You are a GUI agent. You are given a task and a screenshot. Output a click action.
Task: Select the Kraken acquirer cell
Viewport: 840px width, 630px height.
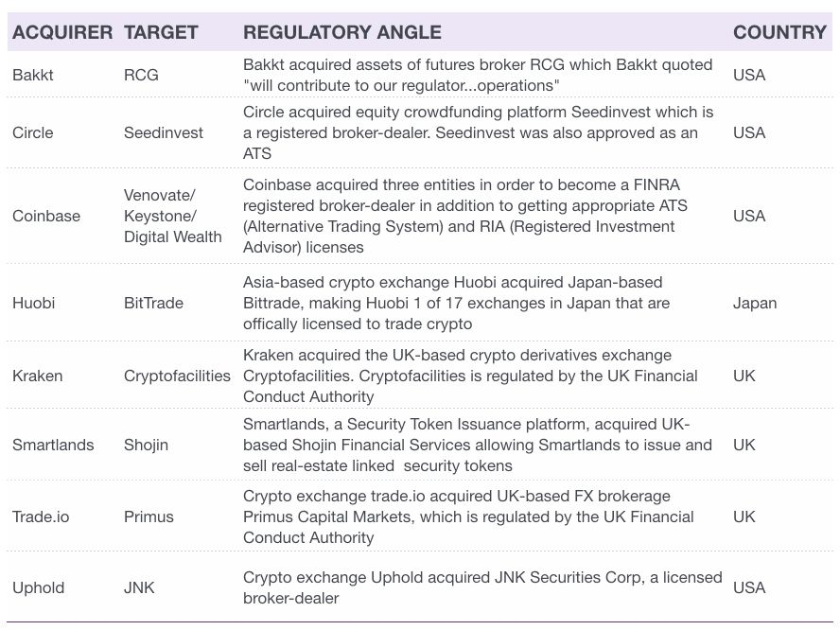pyautogui.click(x=37, y=376)
